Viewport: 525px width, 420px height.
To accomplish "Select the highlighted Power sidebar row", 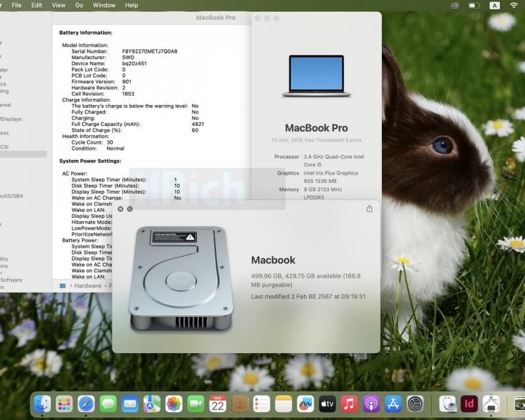I will [x=24, y=154].
